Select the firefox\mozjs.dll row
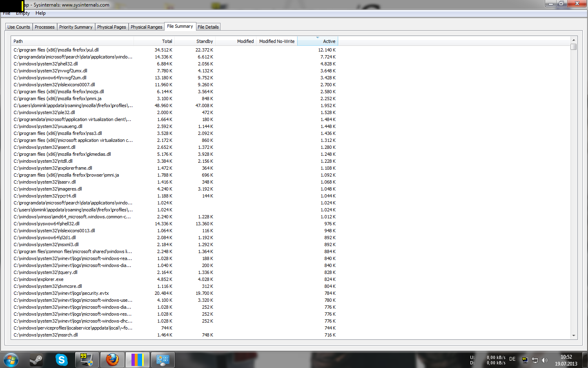The width and height of the screenshot is (588, 368). click(x=175, y=92)
